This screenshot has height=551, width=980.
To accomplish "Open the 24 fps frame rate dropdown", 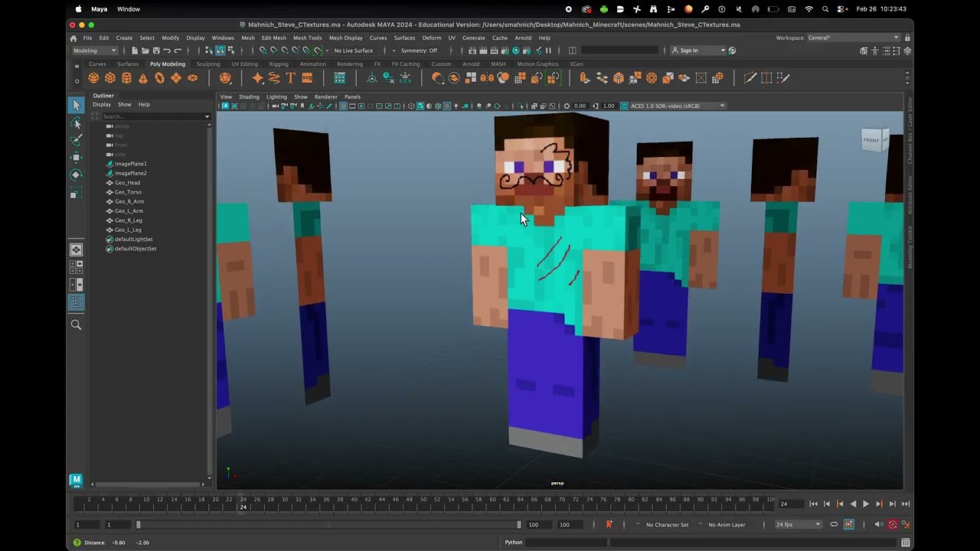I will (799, 524).
